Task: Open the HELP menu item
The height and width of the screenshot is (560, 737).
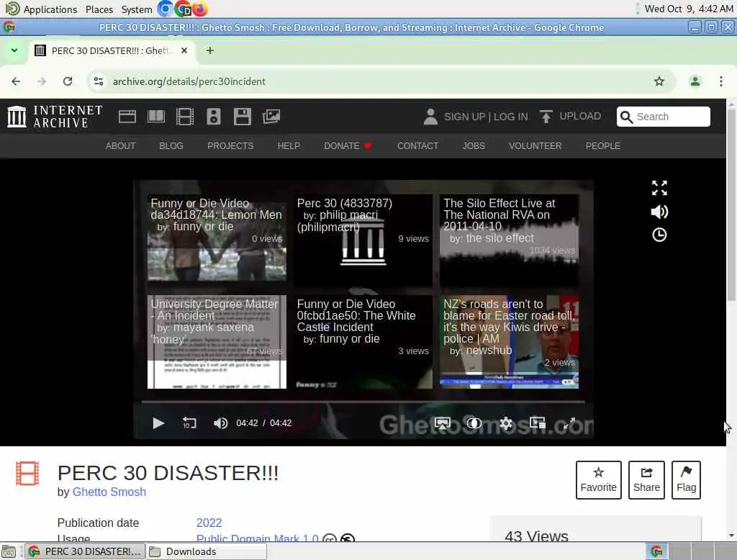Action: point(289,146)
